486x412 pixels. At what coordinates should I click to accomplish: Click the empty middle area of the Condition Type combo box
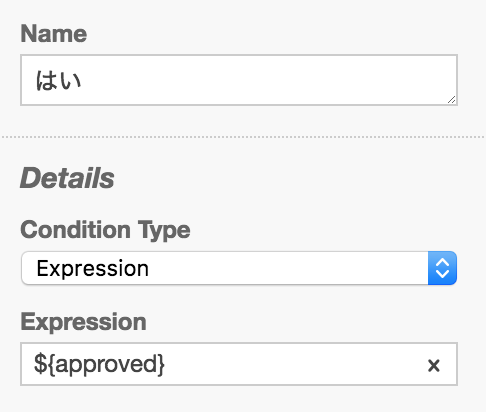(287, 268)
